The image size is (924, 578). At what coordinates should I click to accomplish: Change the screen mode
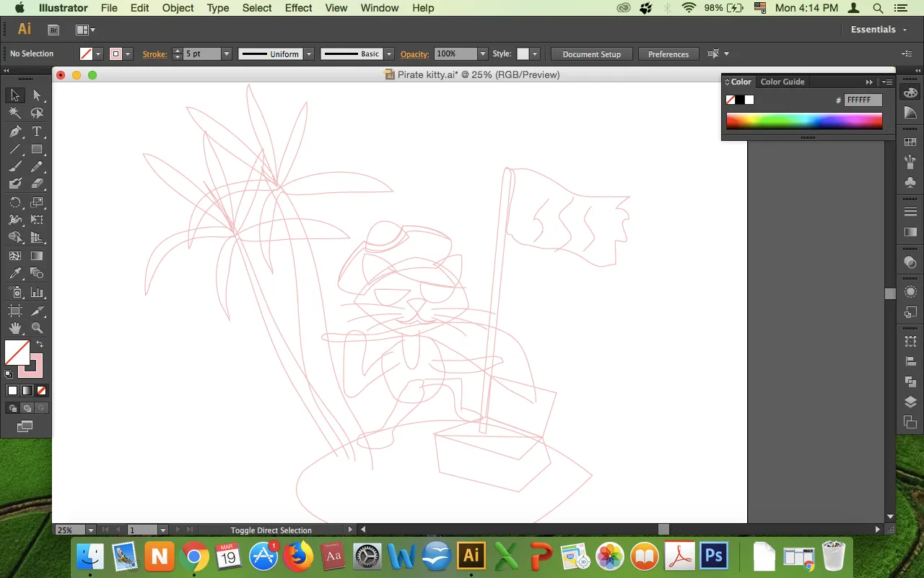click(x=25, y=426)
